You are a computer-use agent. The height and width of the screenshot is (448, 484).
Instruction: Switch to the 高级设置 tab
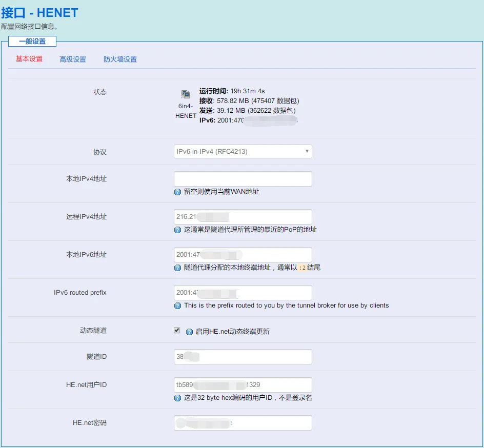[x=73, y=59]
